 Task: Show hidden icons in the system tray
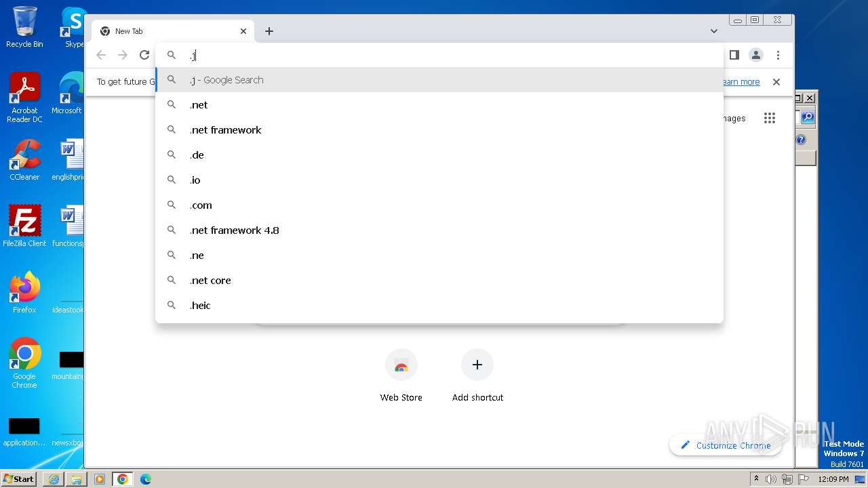pos(756,479)
